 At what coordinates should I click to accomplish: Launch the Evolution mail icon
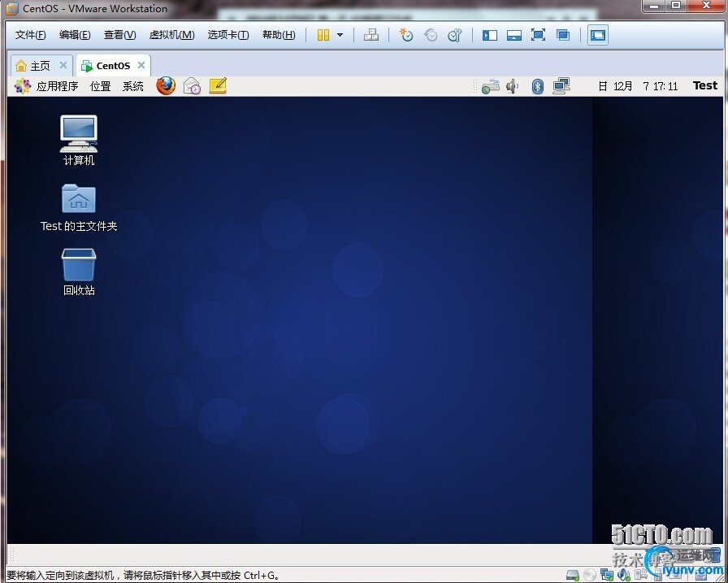(x=192, y=86)
